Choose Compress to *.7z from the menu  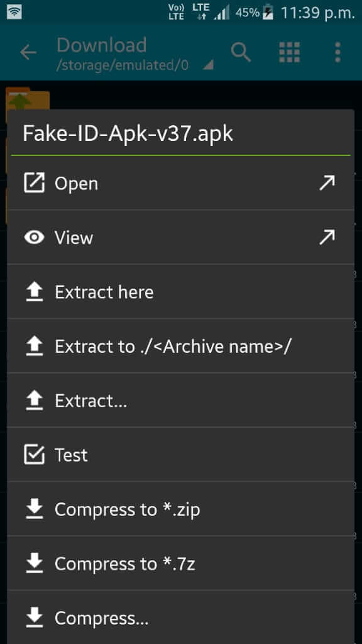(132, 563)
